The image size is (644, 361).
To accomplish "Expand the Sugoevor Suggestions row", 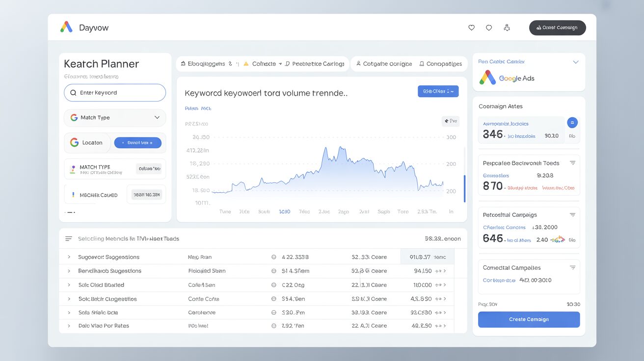I will 69,257.
